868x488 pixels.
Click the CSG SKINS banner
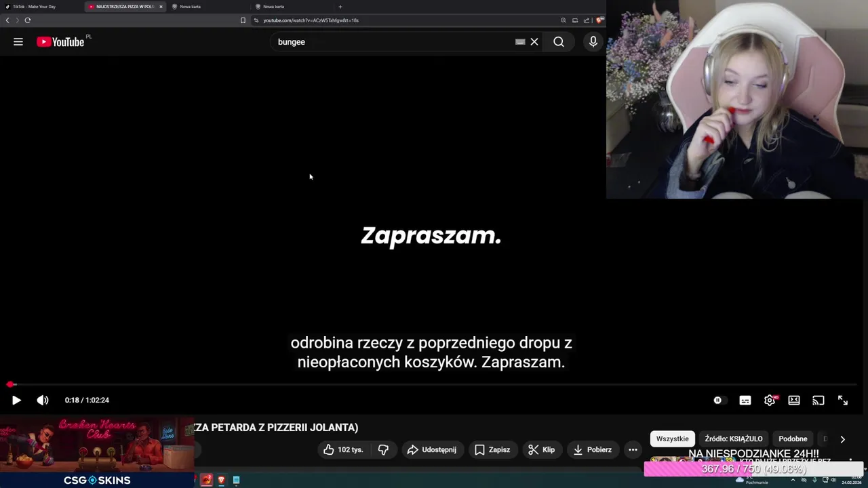(97, 480)
